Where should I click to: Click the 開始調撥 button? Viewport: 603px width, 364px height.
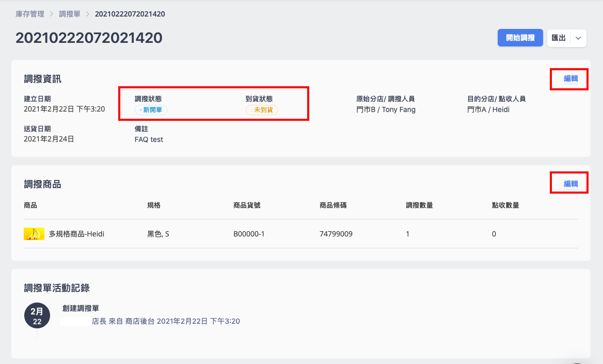coord(520,38)
